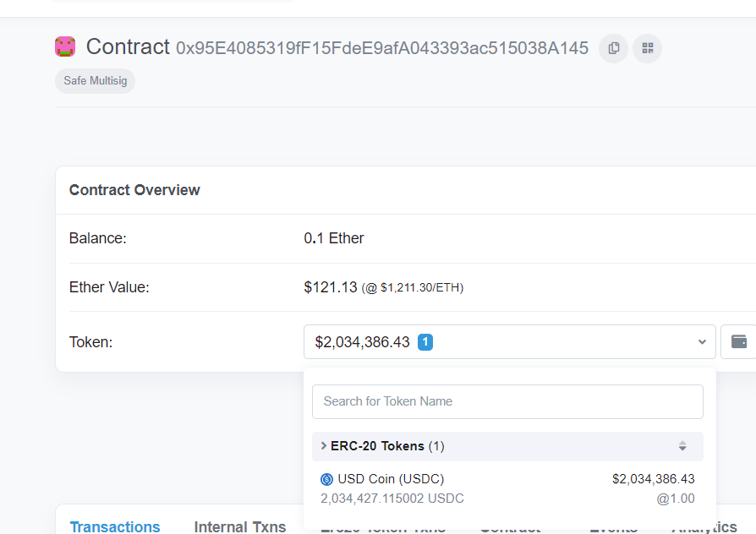The height and width of the screenshot is (534, 756).
Task: Click the pink contract avatar image
Action: click(64, 47)
